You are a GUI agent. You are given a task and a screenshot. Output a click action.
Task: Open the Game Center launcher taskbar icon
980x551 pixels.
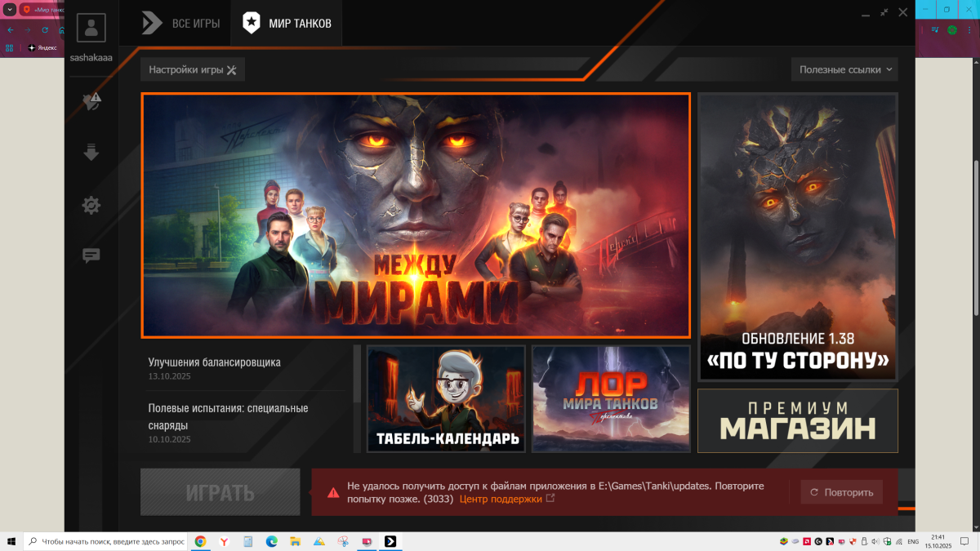pyautogui.click(x=390, y=541)
